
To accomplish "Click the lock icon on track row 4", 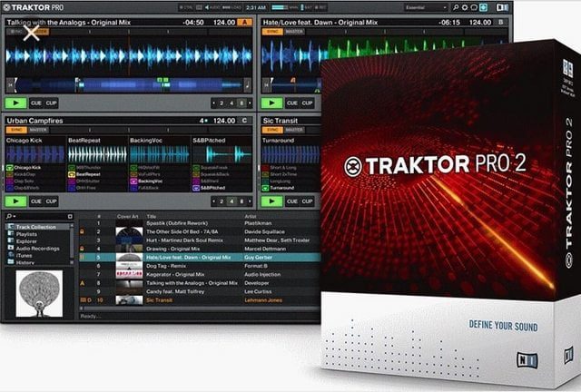I will [83, 249].
